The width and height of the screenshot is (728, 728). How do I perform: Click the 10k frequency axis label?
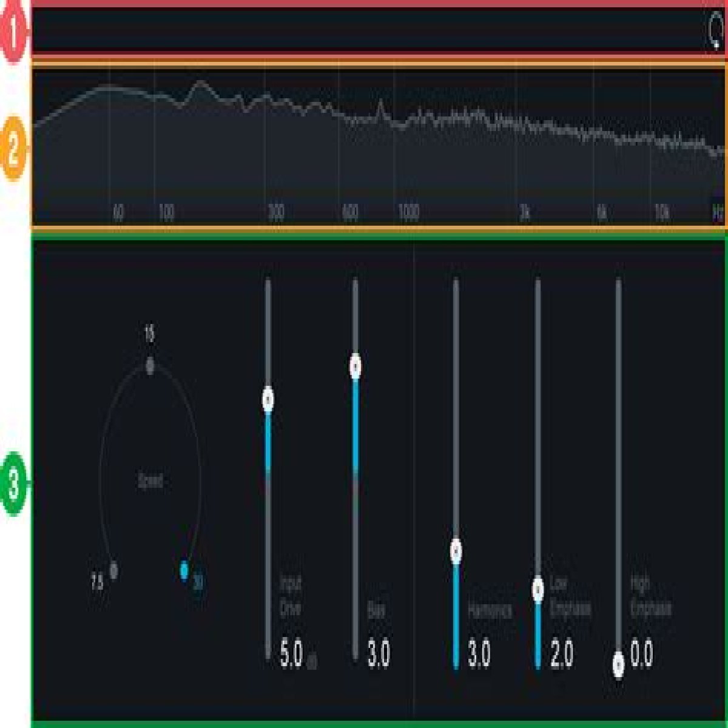[x=662, y=213]
